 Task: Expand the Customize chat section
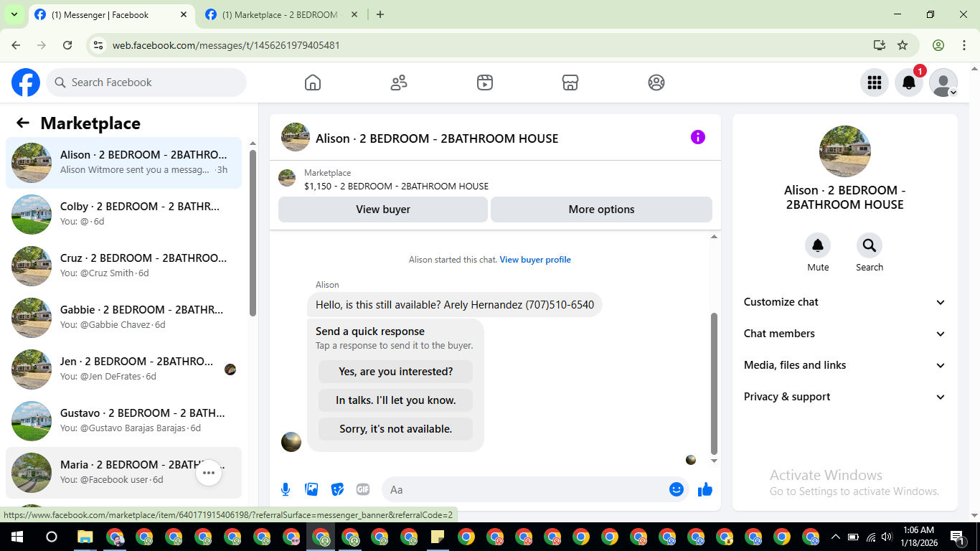tap(845, 302)
